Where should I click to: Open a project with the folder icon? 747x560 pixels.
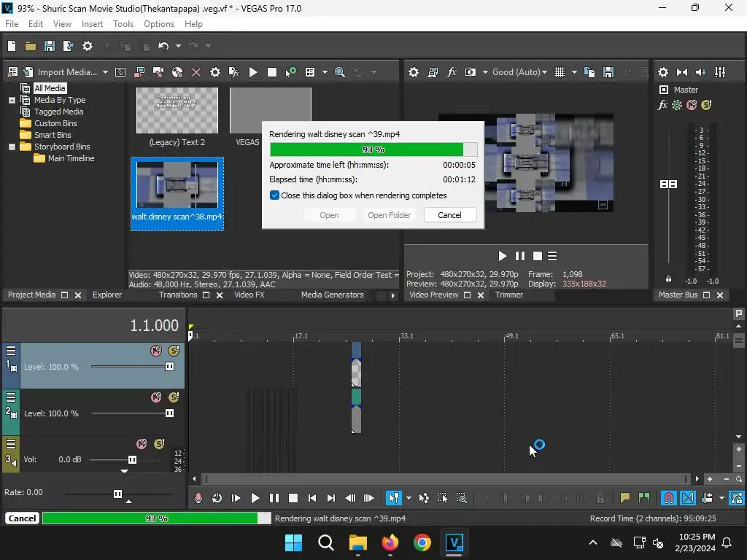[x=31, y=46]
